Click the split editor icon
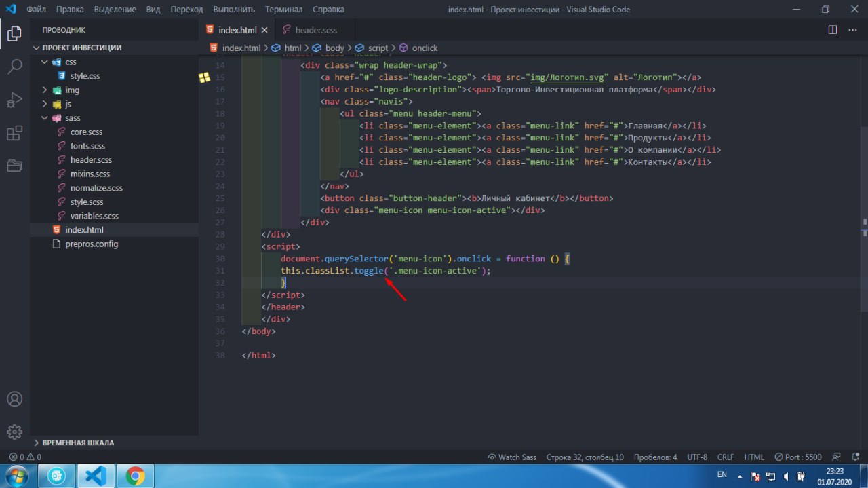This screenshot has height=488, width=868. point(833,30)
